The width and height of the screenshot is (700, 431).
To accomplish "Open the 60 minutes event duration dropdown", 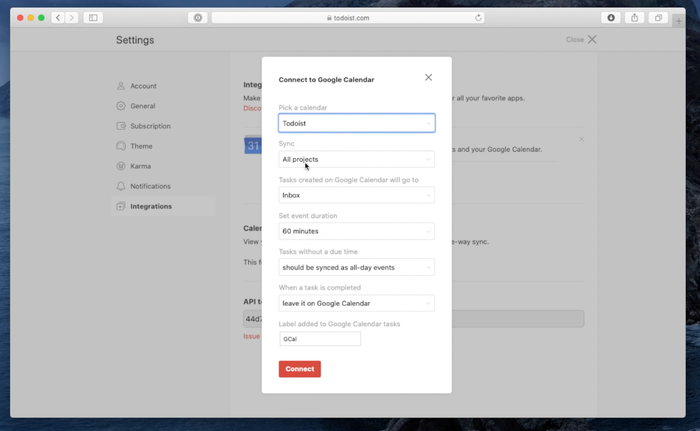I will 357,231.
